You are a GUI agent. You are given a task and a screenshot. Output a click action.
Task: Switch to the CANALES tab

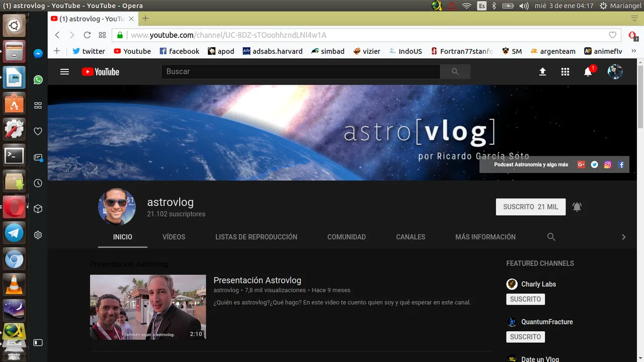(x=411, y=237)
